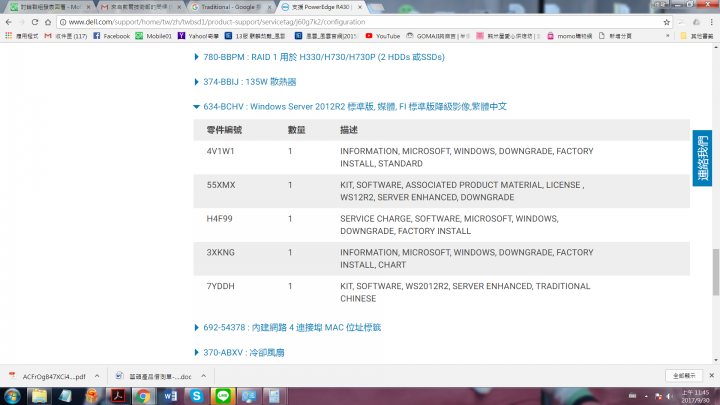The height and width of the screenshot is (405, 720).
Task: Click the browser forward arrow
Action: [22, 22]
